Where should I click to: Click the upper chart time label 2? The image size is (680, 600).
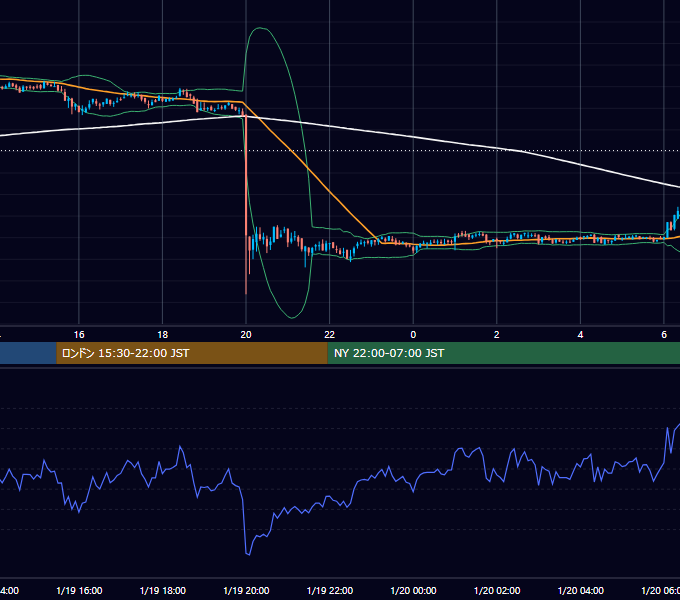(x=497, y=335)
